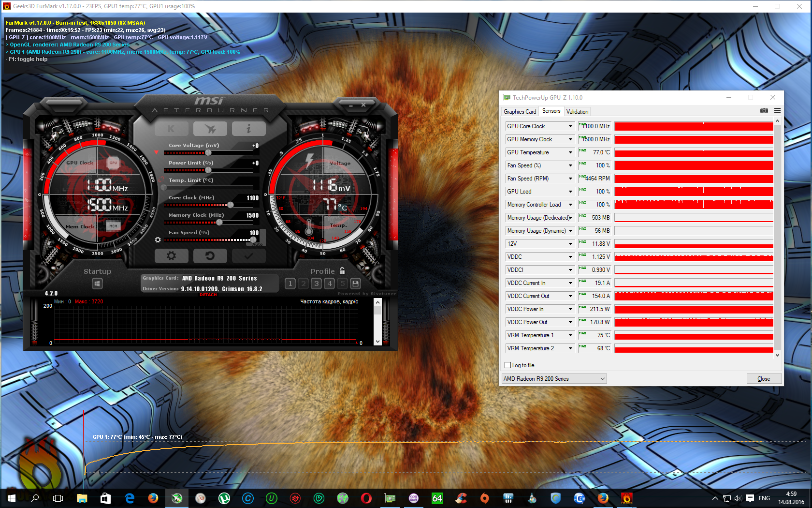Reset Afterburner settings with the circular arrow

tap(210, 255)
